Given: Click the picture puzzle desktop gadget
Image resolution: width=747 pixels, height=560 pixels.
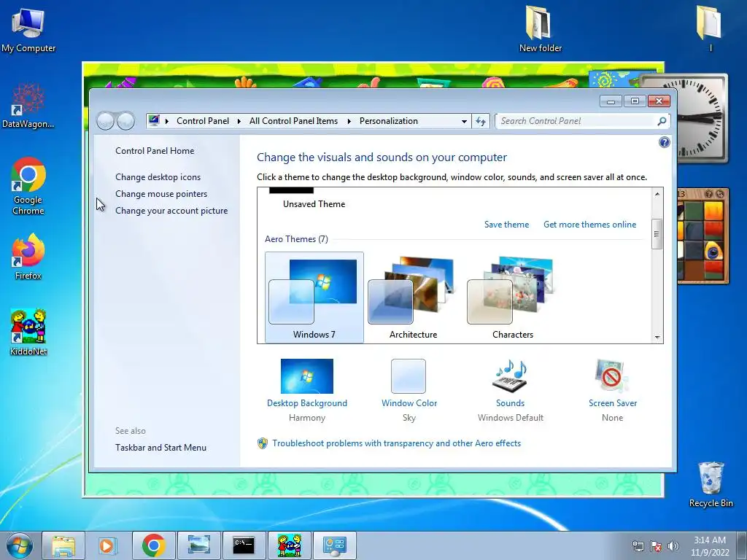Looking at the screenshot, I should point(703,236).
